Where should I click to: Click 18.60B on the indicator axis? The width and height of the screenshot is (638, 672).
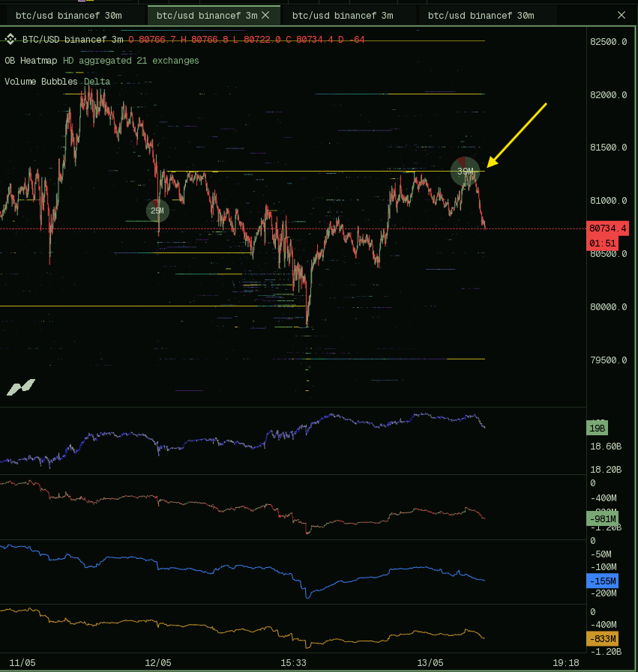[x=606, y=447]
